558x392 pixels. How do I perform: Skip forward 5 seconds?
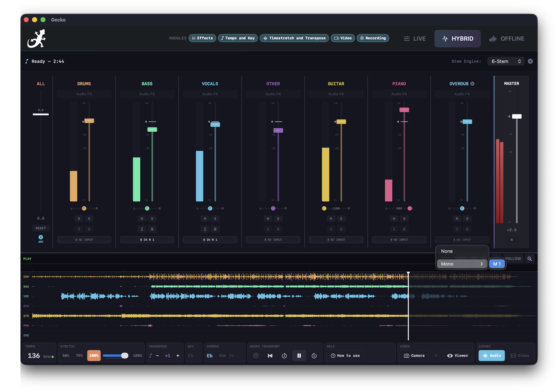[314, 356]
